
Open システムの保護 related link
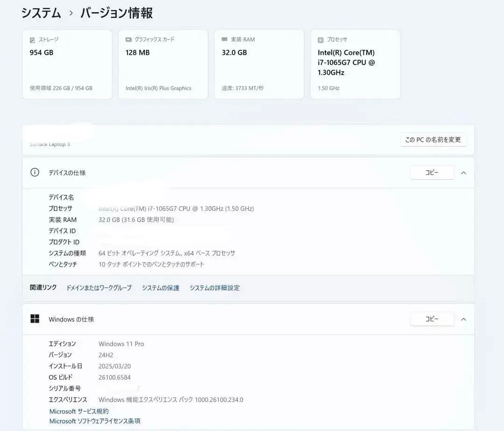click(161, 288)
